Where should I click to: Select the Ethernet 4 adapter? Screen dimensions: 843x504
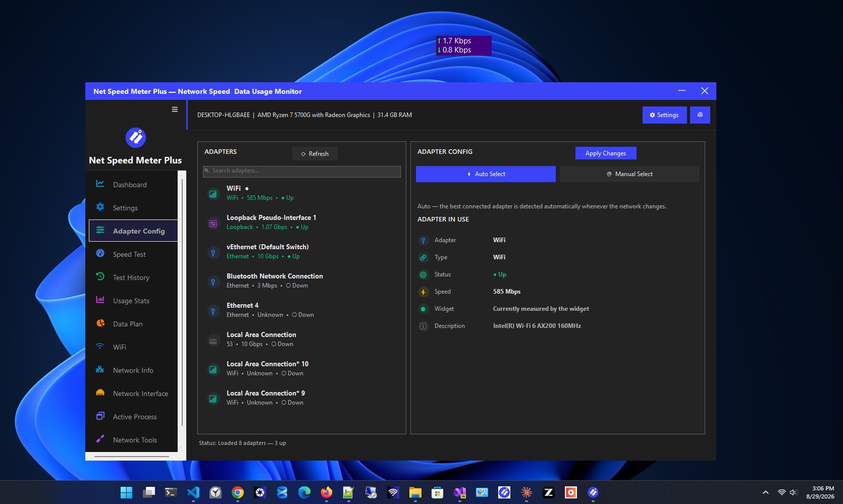[302, 310]
